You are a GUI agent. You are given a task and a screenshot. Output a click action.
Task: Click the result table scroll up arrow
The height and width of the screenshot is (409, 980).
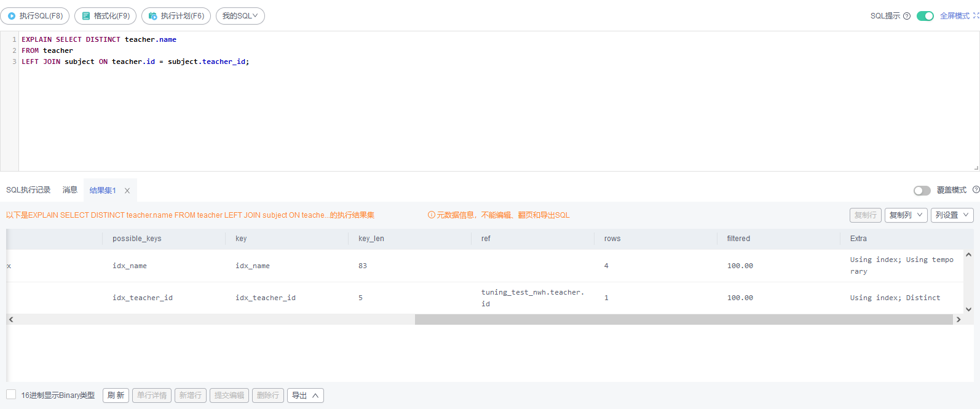(968, 254)
